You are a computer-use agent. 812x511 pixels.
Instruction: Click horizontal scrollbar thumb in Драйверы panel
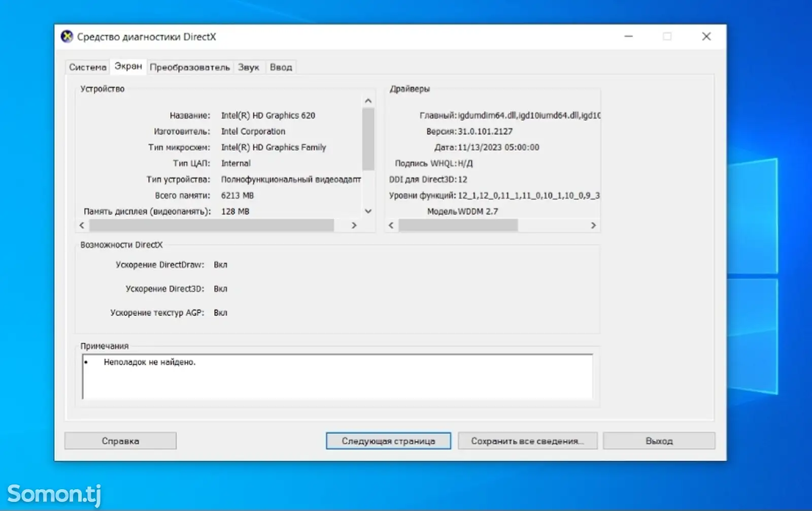coord(458,225)
